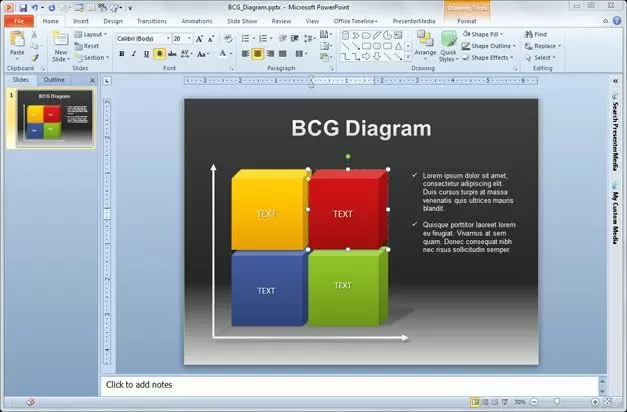Viewport: 627px width, 412px height.
Task: Switch to the Transitions ribbon tab
Action: (152, 20)
